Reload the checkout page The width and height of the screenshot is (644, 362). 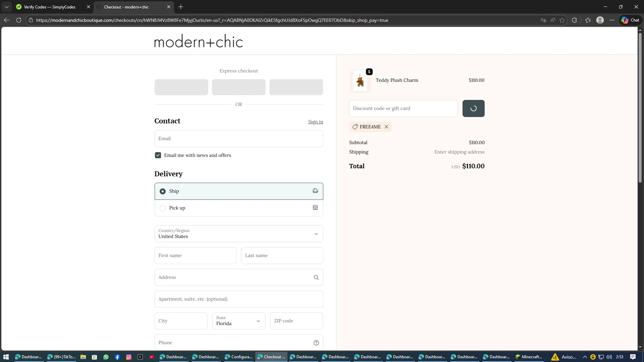(x=19, y=20)
